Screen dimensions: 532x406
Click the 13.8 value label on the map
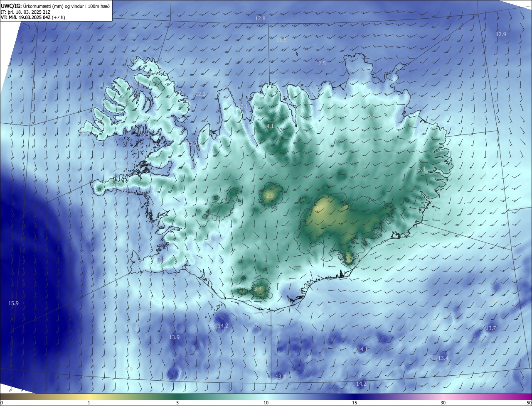click(x=281, y=377)
